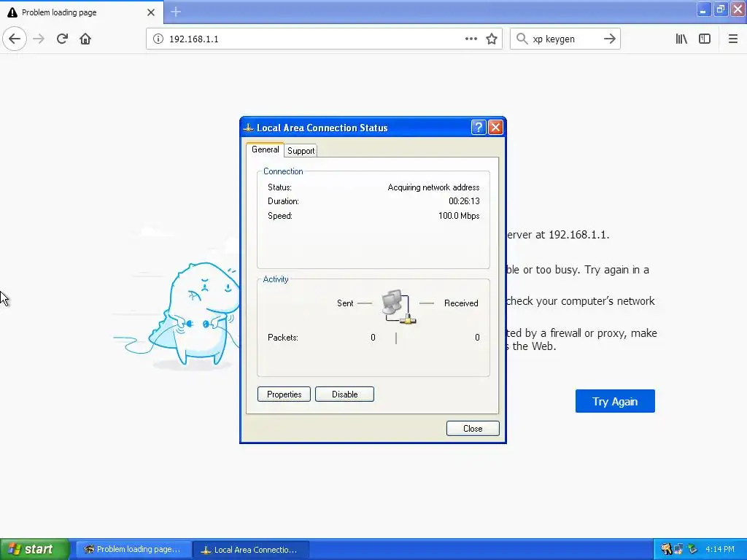Go back using browser back arrow
This screenshot has height=560, width=747.
pos(15,39)
